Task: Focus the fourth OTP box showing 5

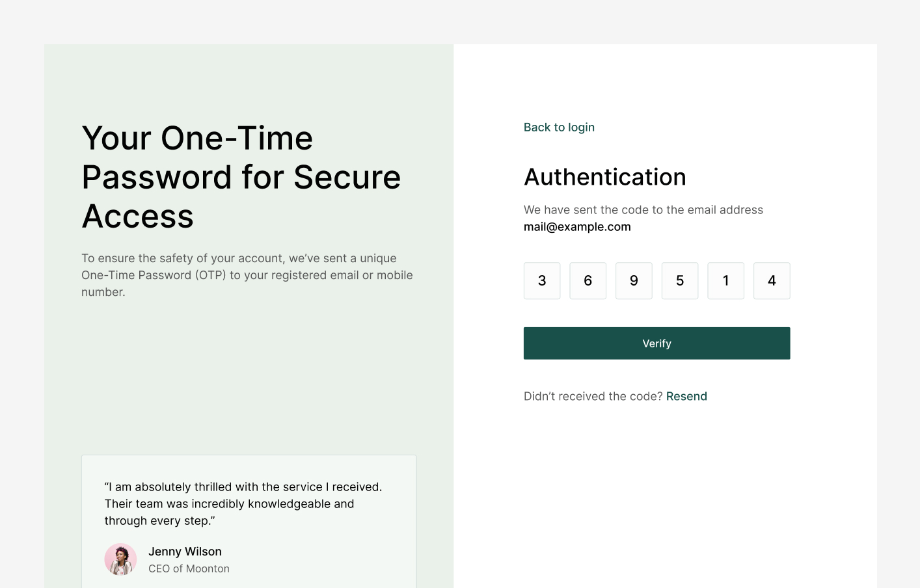Action: (680, 281)
